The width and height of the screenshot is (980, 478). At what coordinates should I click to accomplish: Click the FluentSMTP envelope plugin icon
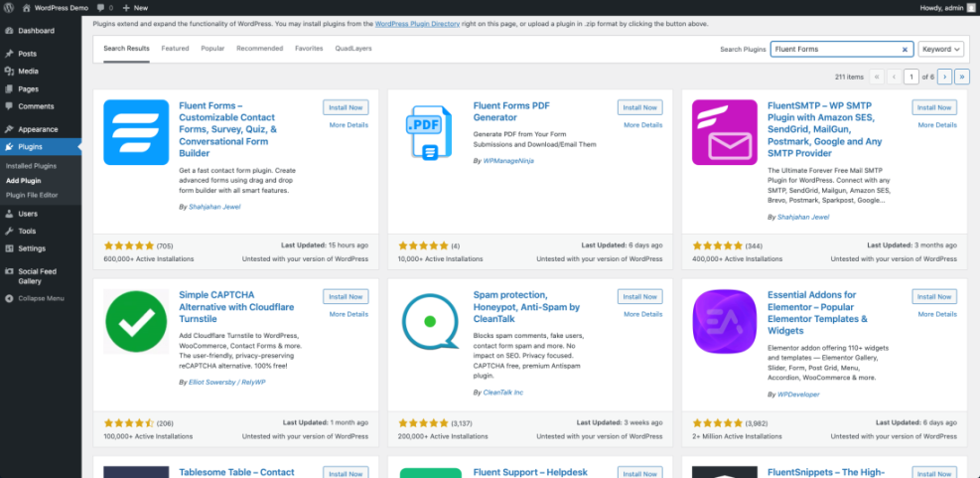(725, 132)
